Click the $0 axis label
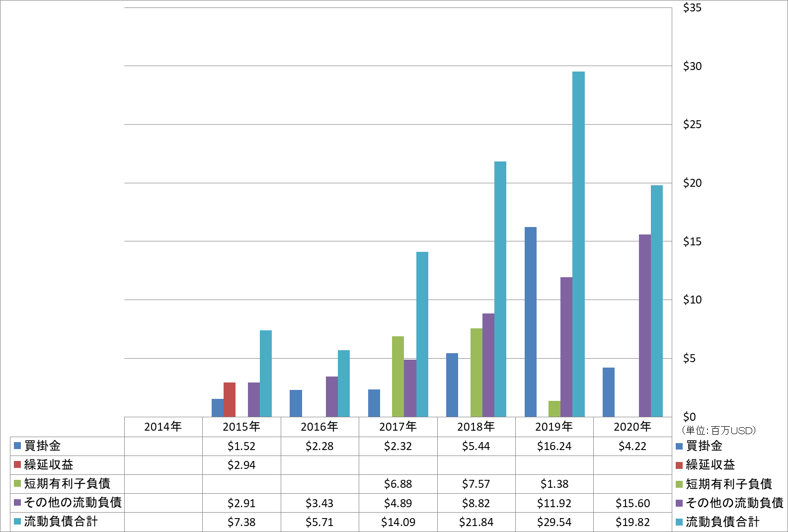Screen dimensions: 788x532 (689, 417)
